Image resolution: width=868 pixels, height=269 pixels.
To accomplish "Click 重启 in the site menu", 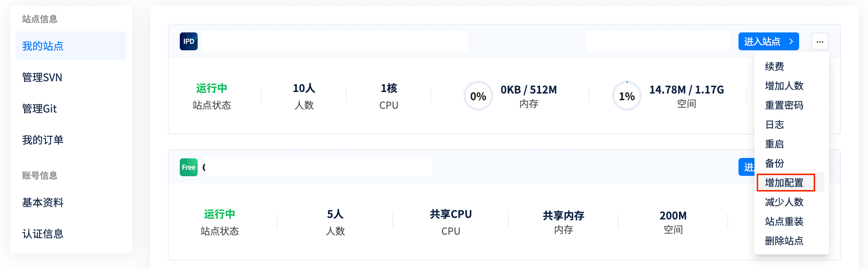I will click(775, 144).
